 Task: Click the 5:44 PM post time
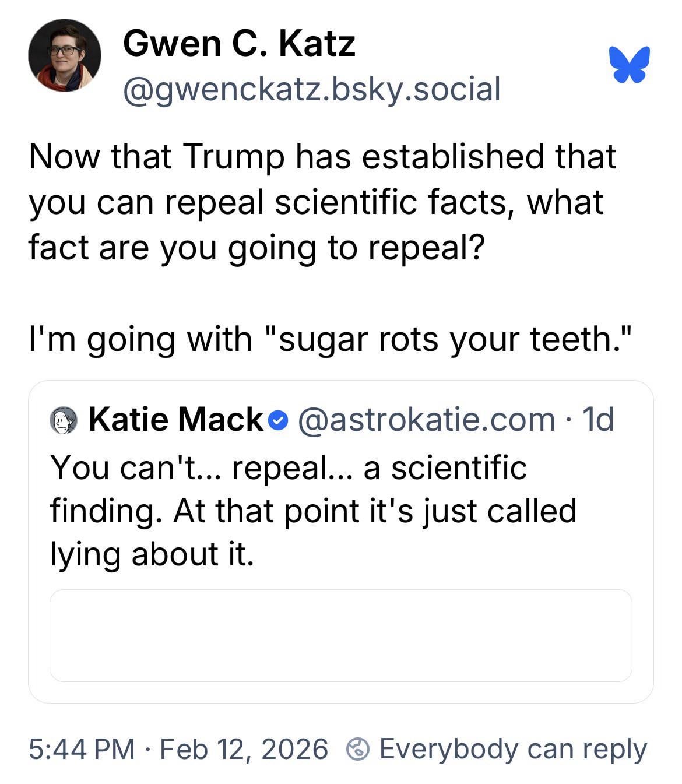click(82, 749)
